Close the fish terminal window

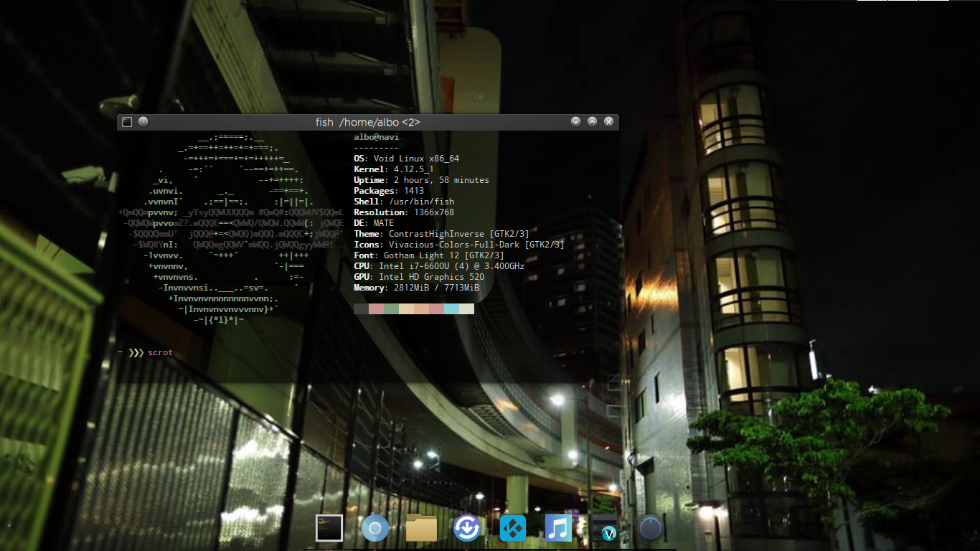click(x=608, y=122)
